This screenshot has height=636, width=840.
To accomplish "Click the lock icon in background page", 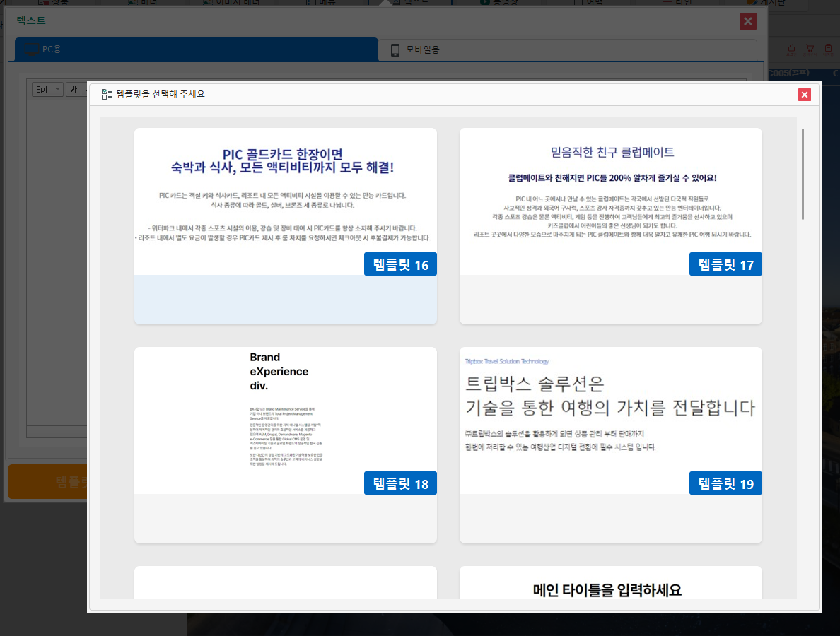I will coord(791,49).
